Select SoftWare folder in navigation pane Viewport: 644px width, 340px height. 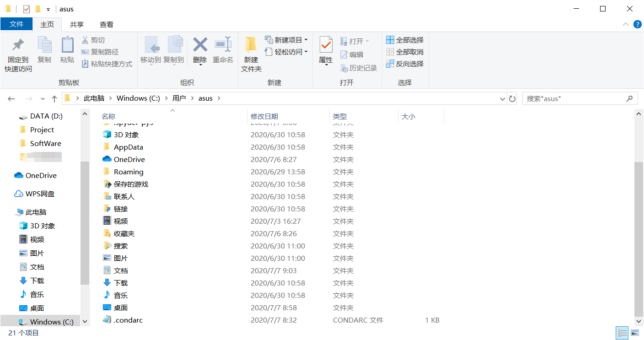40,143
